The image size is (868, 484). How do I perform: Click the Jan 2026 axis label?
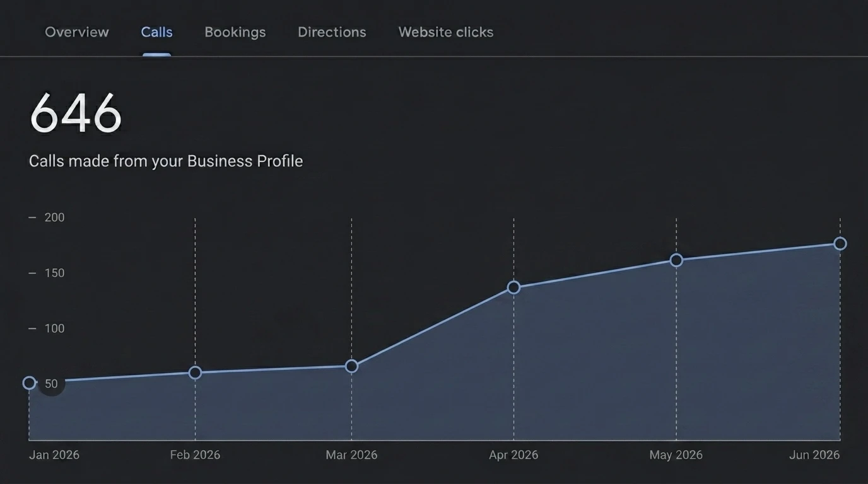click(54, 455)
